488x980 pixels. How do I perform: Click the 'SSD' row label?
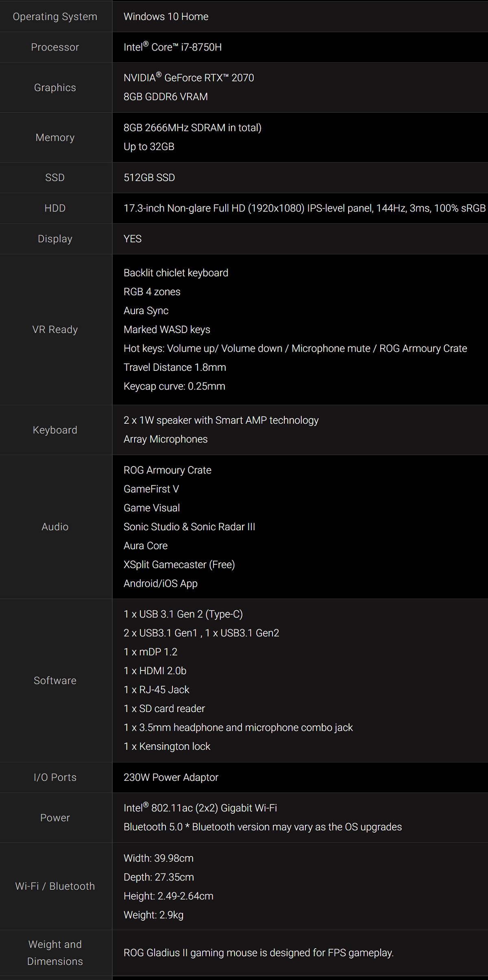pyautogui.click(x=55, y=178)
